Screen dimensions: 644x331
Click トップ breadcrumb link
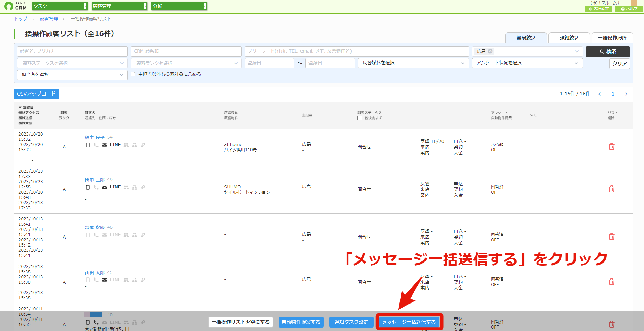[21, 19]
